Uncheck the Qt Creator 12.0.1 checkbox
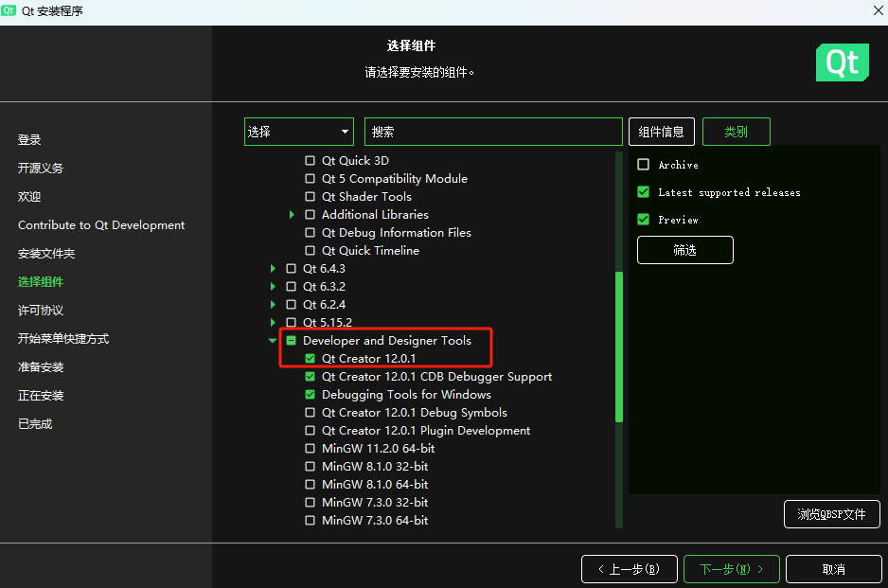This screenshot has height=588, width=888. tap(310, 359)
